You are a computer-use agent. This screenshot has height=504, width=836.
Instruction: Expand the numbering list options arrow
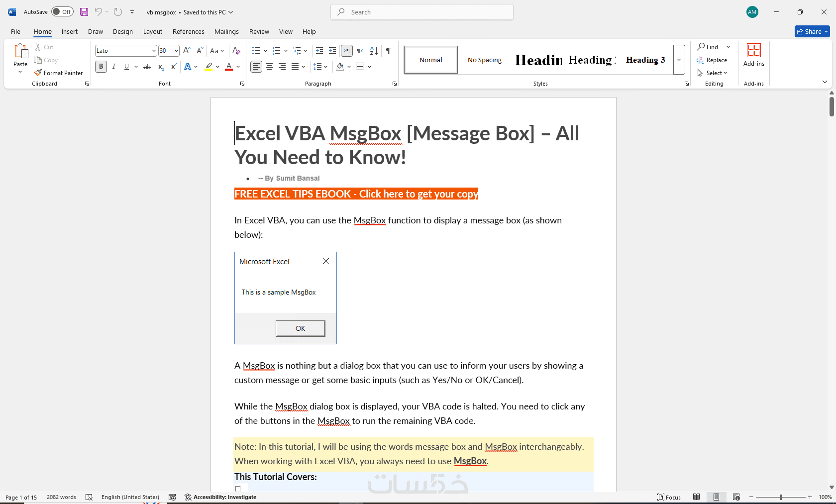coord(286,51)
